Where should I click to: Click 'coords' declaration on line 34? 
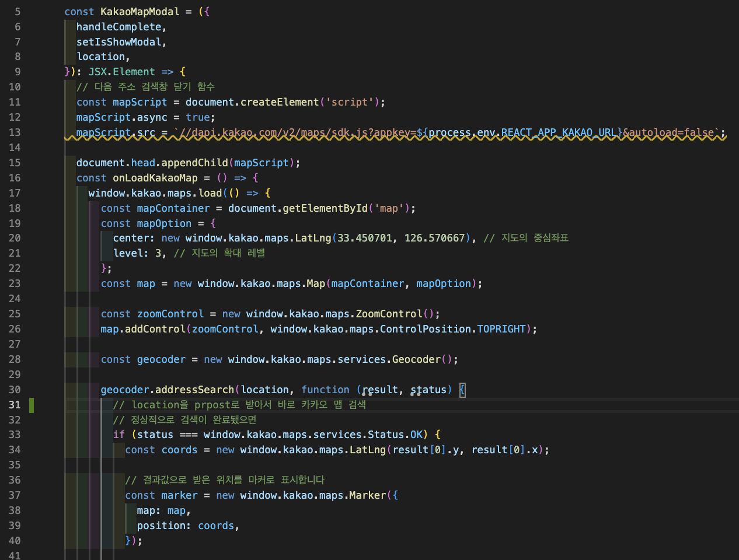[x=179, y=450]
